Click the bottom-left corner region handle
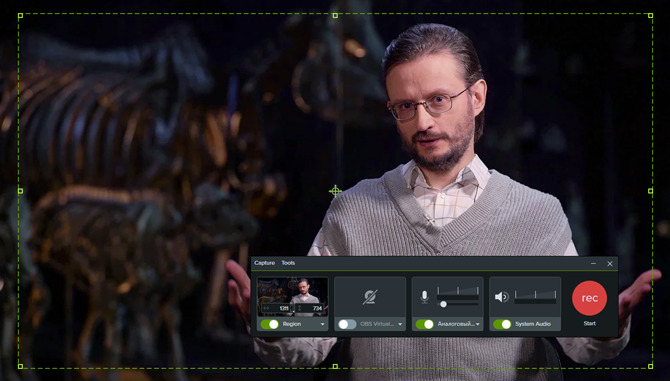670x381 pixels. pyautogui.click(x=20, y=366)
